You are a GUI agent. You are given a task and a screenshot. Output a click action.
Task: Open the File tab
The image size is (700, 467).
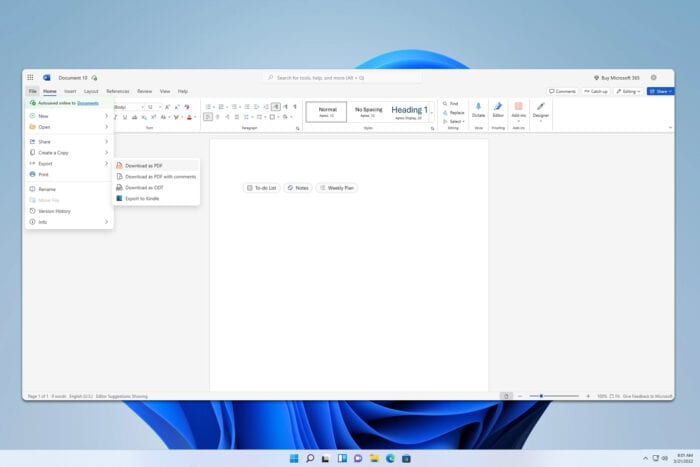coord(33,91)
